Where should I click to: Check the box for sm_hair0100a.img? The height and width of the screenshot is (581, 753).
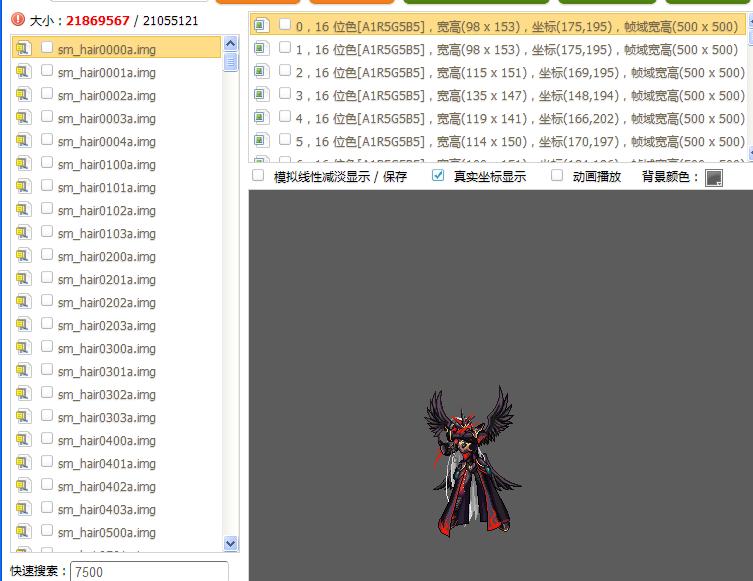click(47, 162)
